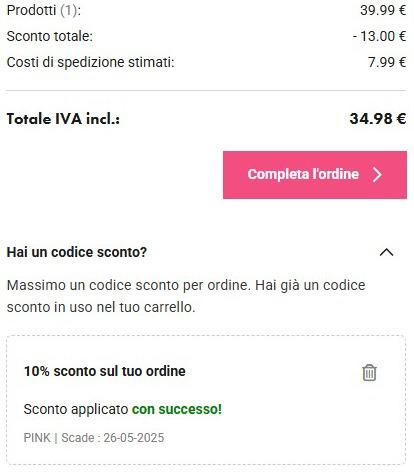Click the divider line above the total

[206, 90]
